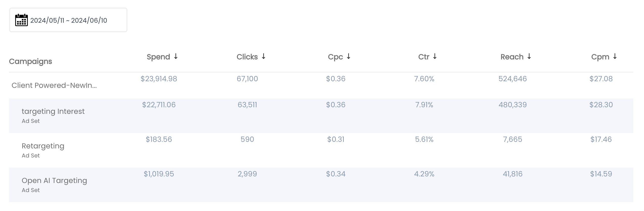
Task: Click the calendar icon
Action: tap(22, 20)
